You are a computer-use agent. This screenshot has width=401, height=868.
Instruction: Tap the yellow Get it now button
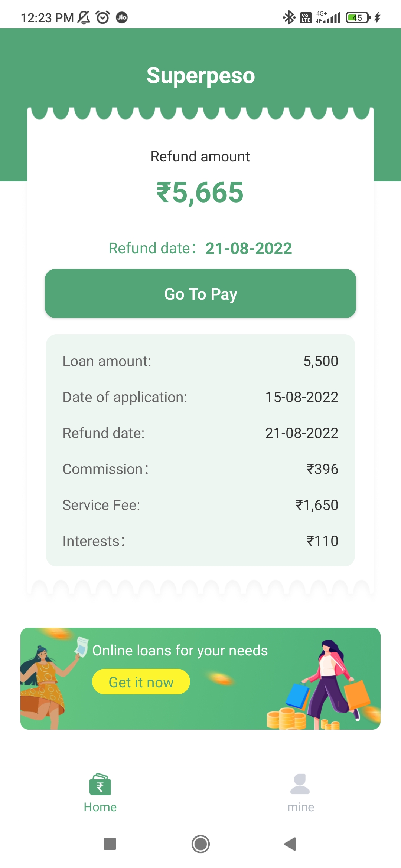(141, 682)
